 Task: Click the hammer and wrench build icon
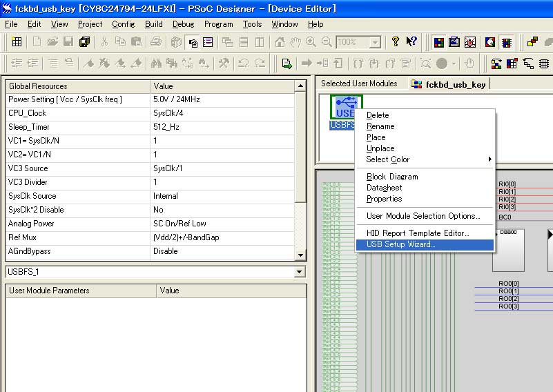pyautogui.click(x=224, y=63)
